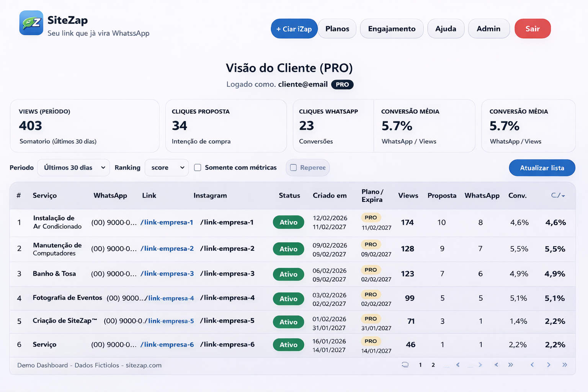
Task: Open the reload icon in the pagination footer
Action: 405,365
